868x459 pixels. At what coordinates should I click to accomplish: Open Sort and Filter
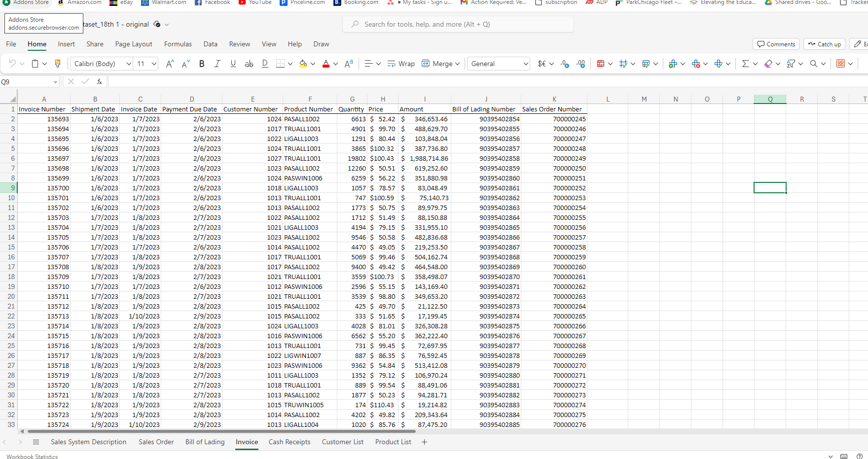tap(791, 64)
